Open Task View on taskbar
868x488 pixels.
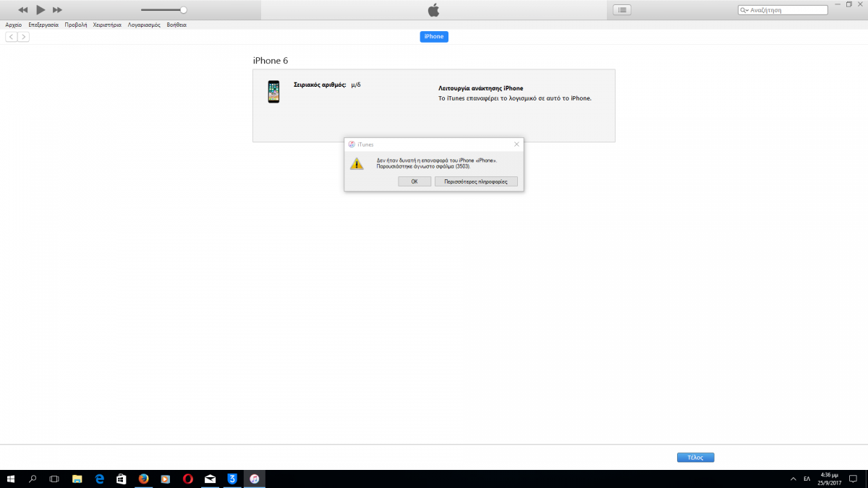(54, 479)
